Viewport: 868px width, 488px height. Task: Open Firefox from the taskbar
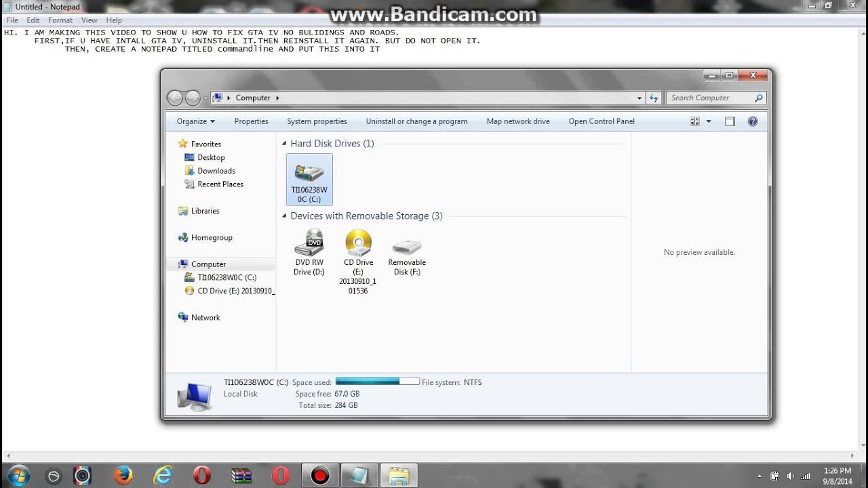123,475
